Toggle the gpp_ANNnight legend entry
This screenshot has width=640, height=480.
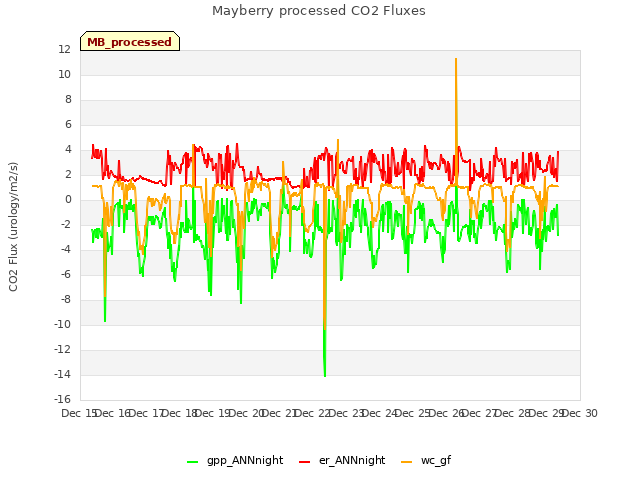235,460
